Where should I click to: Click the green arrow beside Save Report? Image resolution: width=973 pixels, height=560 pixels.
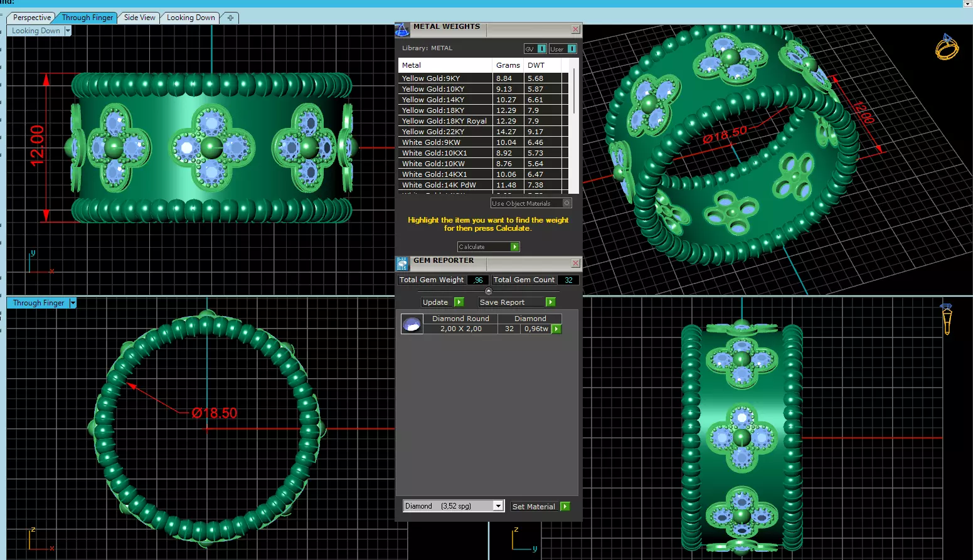550,302
